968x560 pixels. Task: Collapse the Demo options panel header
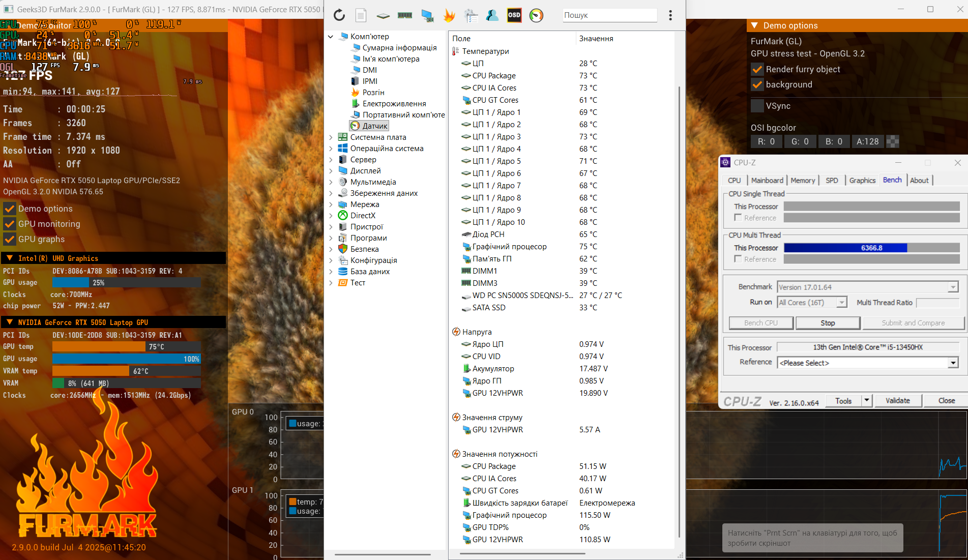point(754,25)
